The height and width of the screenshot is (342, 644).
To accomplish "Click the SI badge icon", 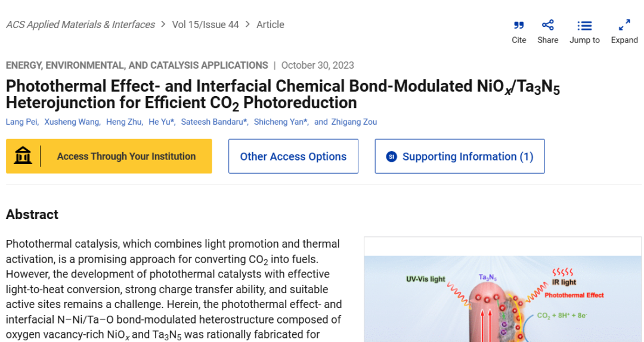I will pos(391,156).
